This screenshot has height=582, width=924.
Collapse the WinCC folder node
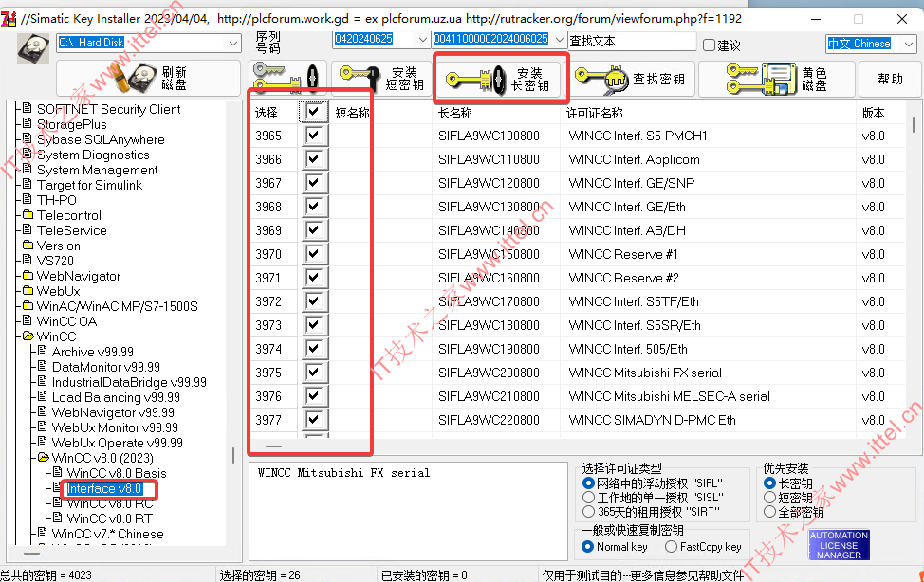(x=28, y=336)
